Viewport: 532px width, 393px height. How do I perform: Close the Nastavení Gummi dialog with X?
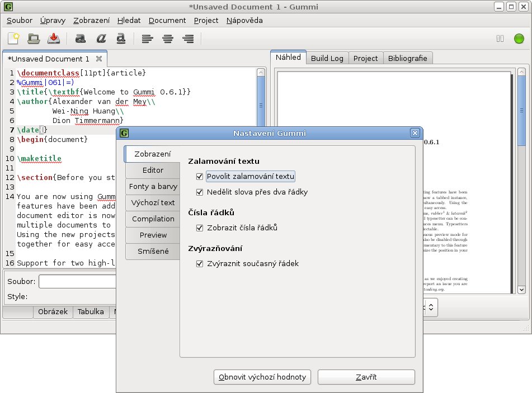(415, 133)
